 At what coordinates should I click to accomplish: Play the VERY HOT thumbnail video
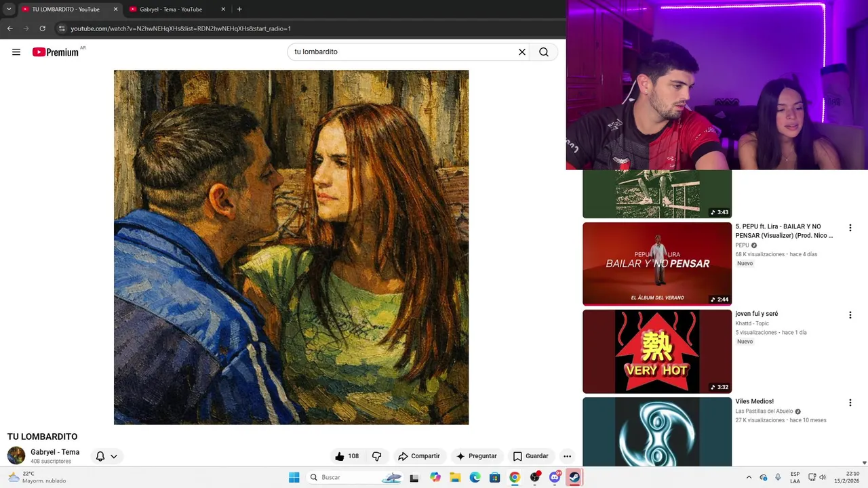(x=657, y=351)
